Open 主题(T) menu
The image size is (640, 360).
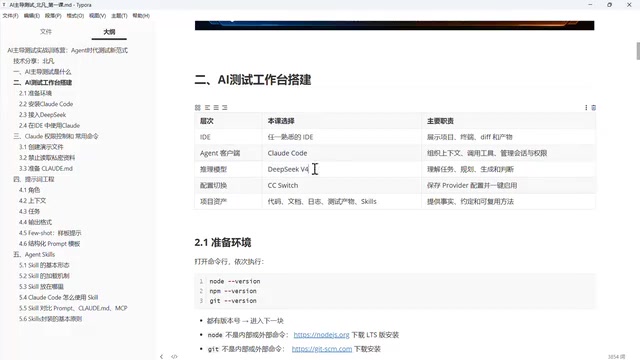pos(119,16)
